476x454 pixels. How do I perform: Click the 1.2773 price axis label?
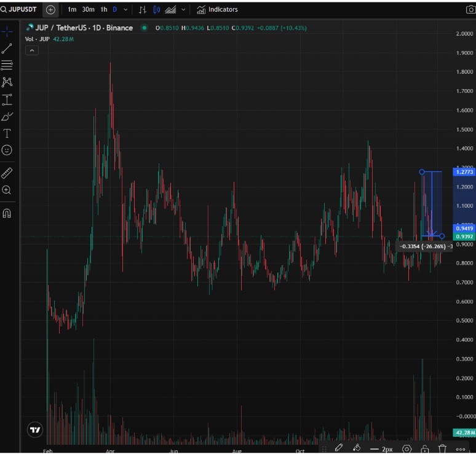464,172
